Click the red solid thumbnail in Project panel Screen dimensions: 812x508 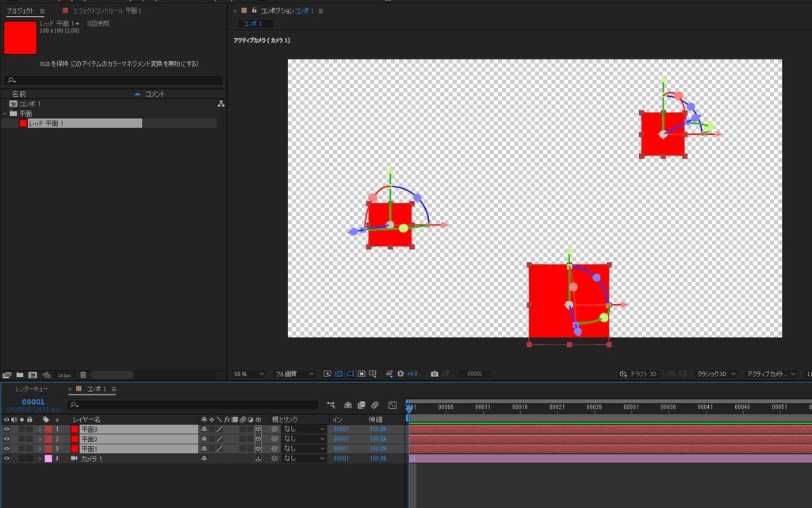tap(20, 37)
